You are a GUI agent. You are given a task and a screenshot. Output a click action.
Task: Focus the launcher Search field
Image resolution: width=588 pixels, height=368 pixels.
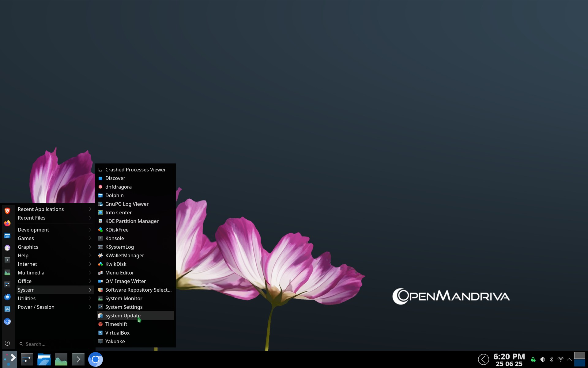pos(55,344)
